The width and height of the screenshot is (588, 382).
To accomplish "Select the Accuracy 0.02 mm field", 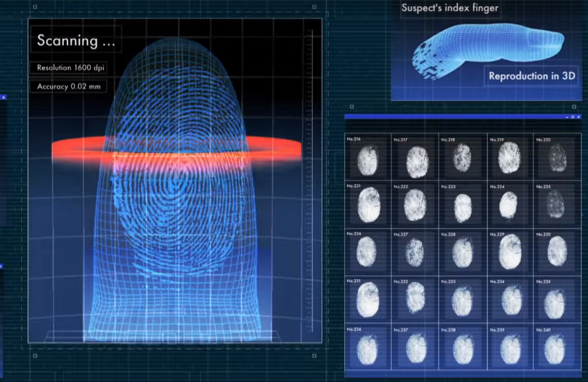I will (x=68, y=86).
